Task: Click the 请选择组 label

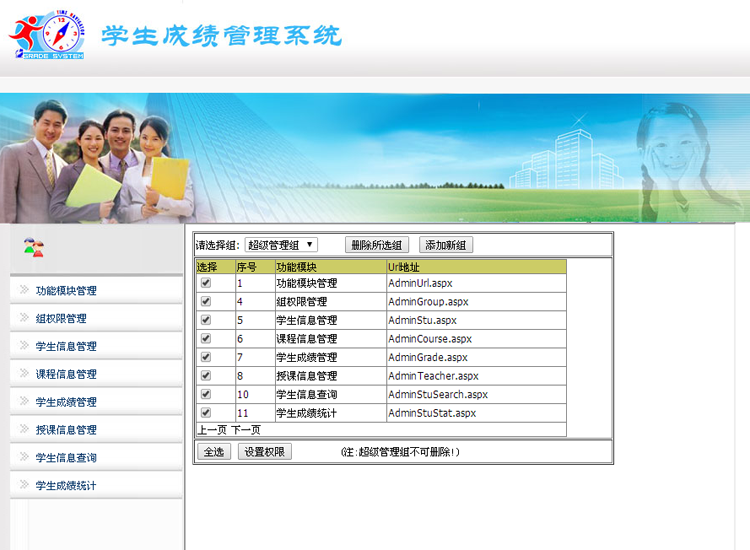Action: pos(217,245)
